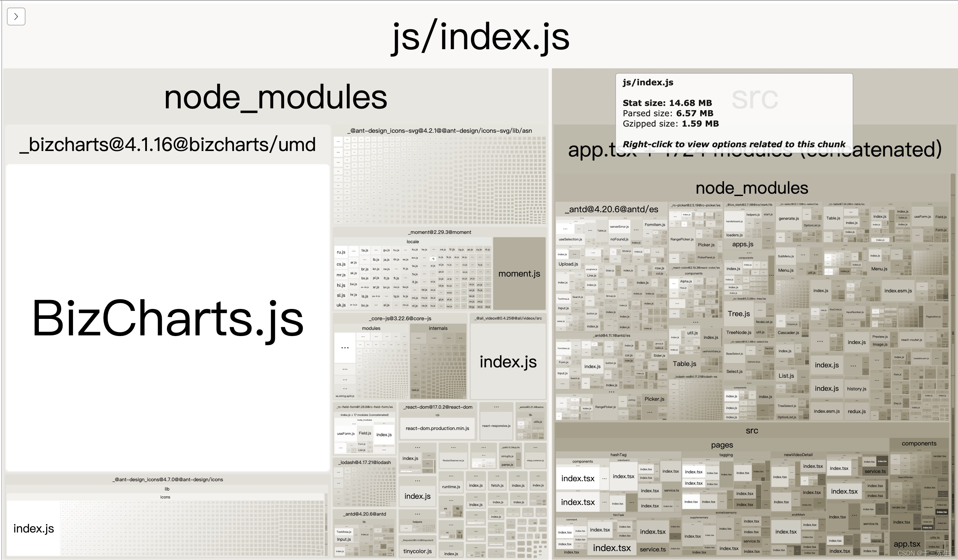Select the ali videox index.js block
The height and width of the screenshot is (560, 958).
[508, 362]
